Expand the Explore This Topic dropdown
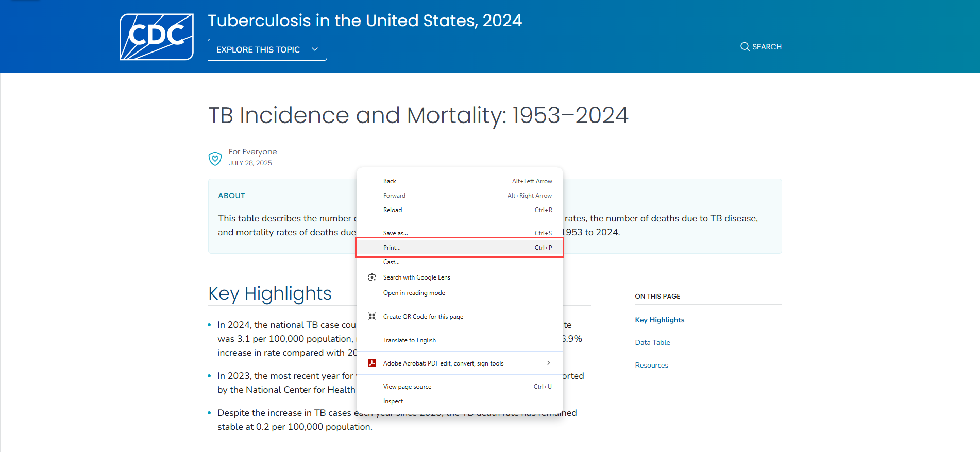Viewport: 980px width, 452px height. pyautogui.click(x=267, y=50)
